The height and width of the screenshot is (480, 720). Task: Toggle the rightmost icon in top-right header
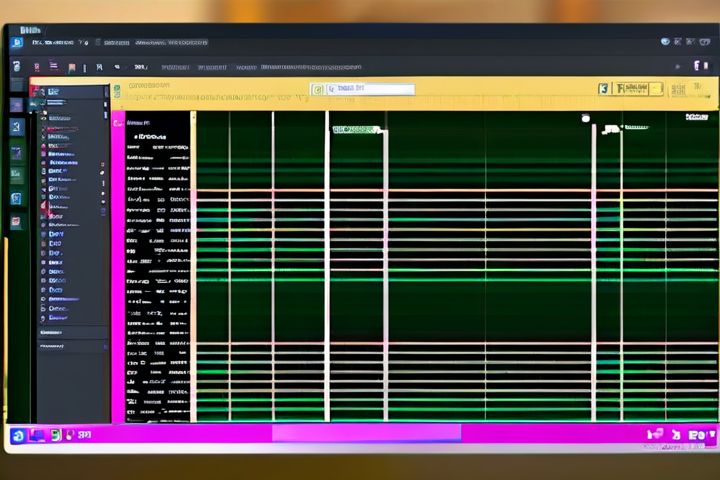703,42
